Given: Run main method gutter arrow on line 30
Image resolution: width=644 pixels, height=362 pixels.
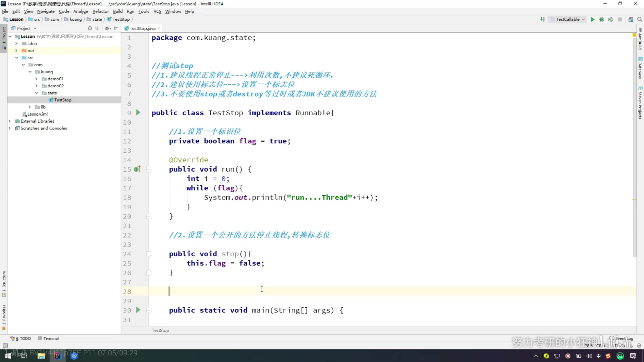Looking at the screenshot, I should tap(138, 310).
